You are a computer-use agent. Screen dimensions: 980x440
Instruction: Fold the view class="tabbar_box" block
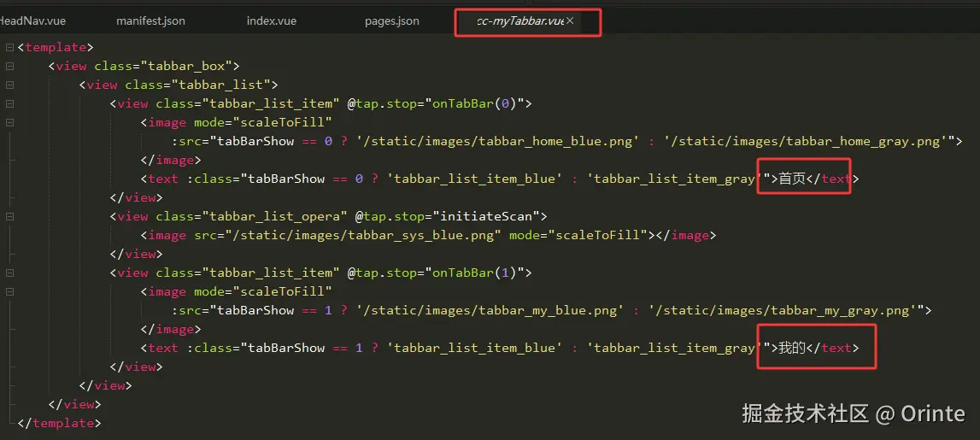[x=9, y=67]
